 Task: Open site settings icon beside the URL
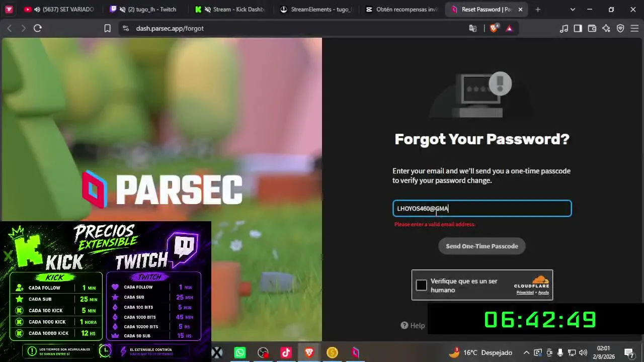point(125,29)
